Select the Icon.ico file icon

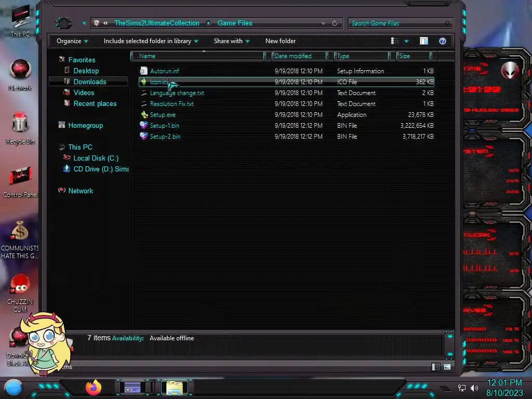click(144, 82)
